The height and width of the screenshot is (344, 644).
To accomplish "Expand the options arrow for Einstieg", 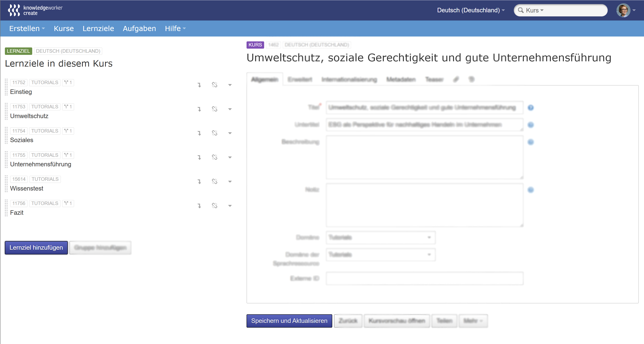I will (230, 85).
